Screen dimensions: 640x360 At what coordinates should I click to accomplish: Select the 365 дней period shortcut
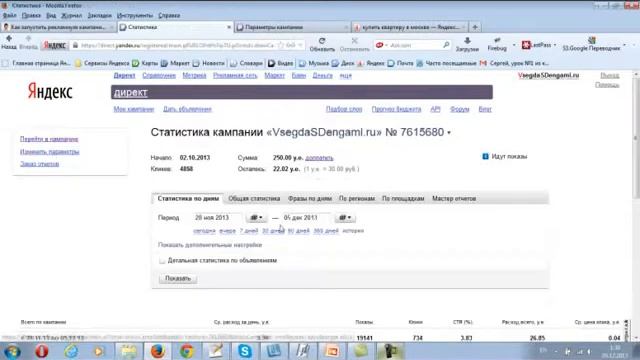point(326,231)
